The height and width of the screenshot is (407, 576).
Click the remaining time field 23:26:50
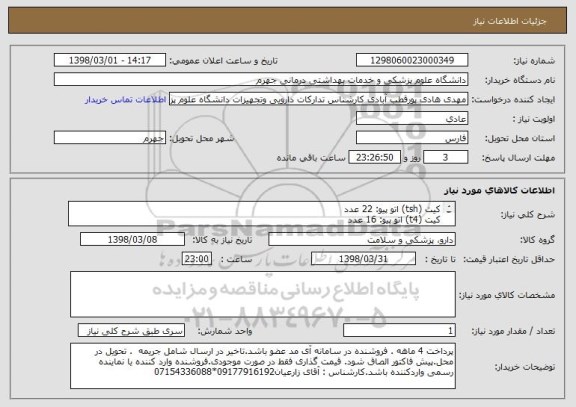point(374,158)
